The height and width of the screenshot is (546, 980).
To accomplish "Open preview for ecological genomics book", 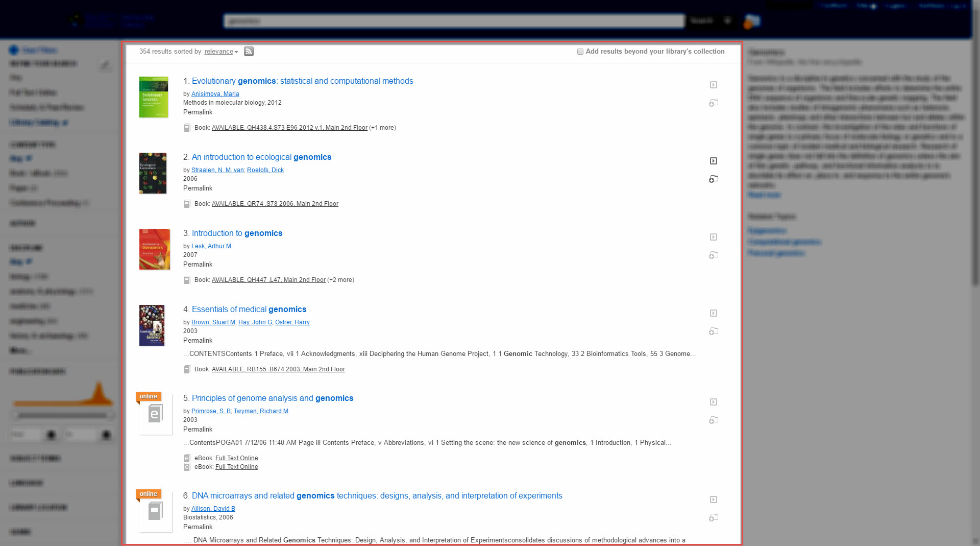I will coord(714,161).
